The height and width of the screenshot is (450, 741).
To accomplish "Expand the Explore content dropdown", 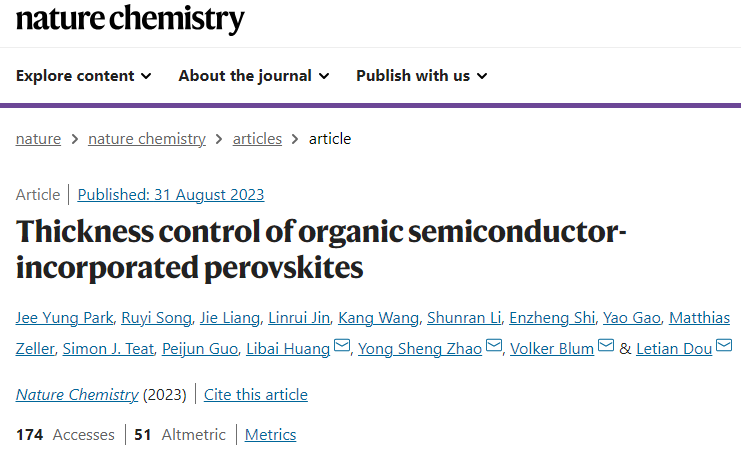I will (x=84, y=76).
